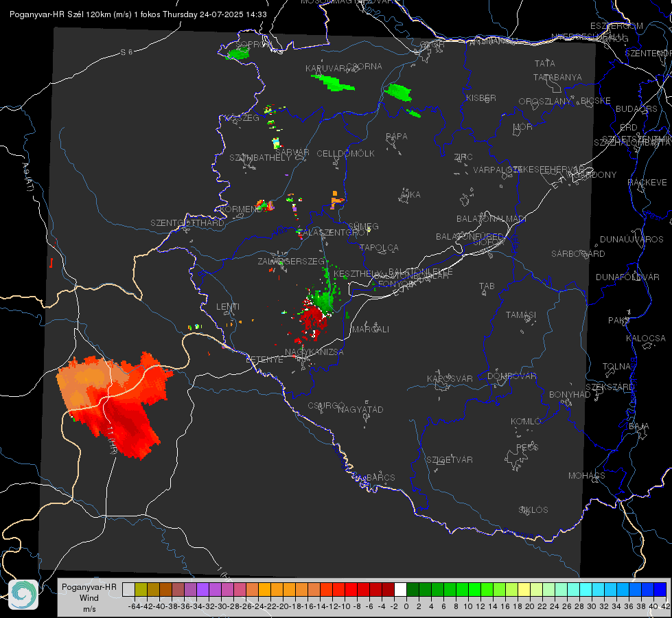Click the CSURGÓ label
The height and width of the screenshot is (618, 672).
pyautogui.click(x=326, y=406)
